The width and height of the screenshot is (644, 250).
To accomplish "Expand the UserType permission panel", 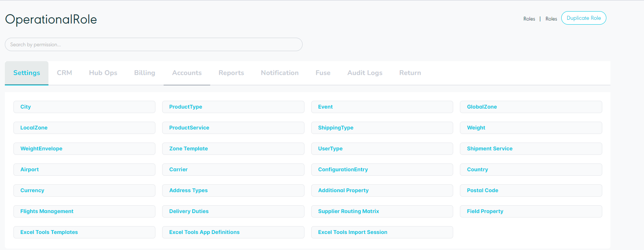I will click(382, 149).
